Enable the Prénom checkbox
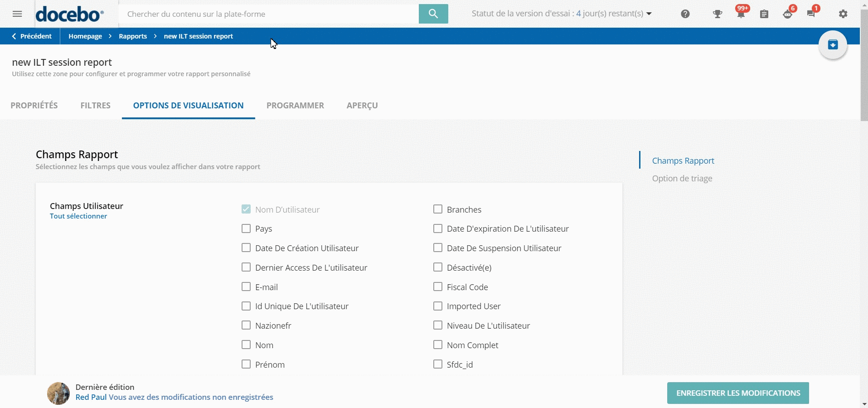 (x=246, y=364)
